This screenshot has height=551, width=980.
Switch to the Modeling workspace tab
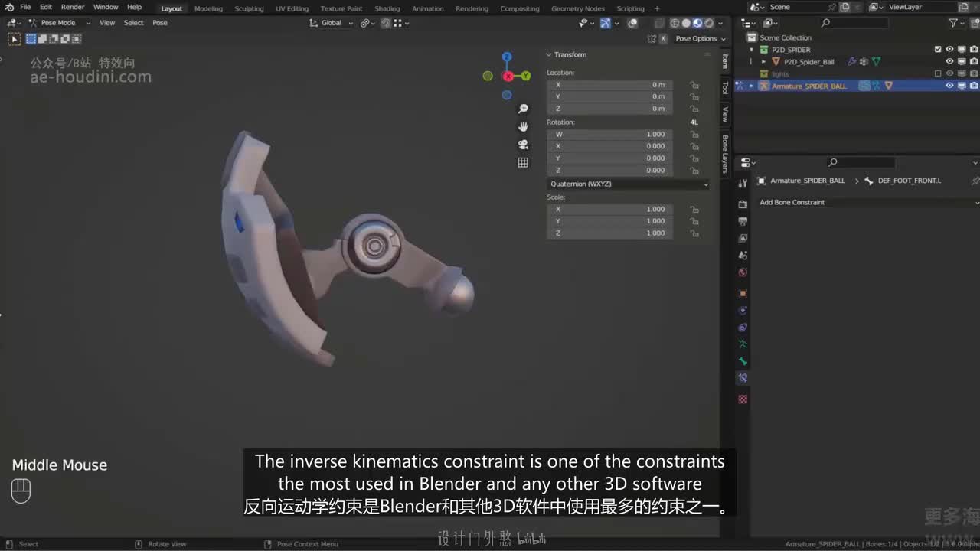tap(208, 8)
